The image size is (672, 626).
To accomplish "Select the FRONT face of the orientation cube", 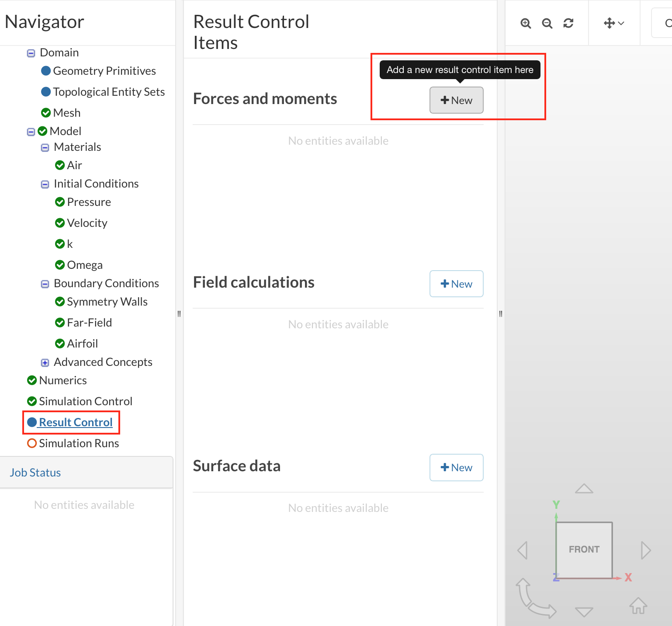I will (584, 550).
